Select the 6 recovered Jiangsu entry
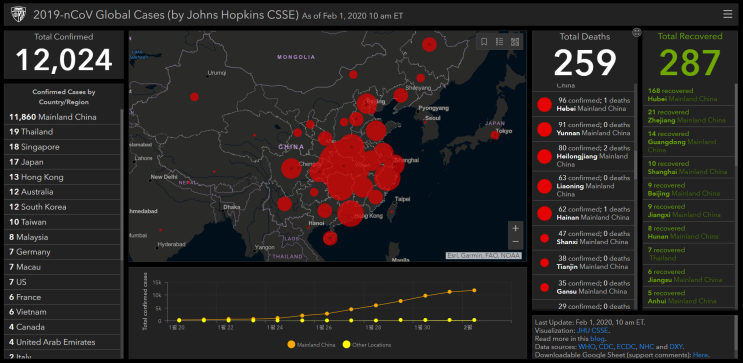This screenshot has height=363, width=743. coord(688,276)
